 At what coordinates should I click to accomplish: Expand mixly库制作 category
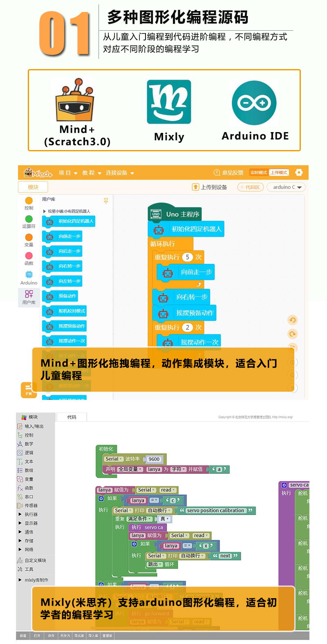click(x=33, y=580)
